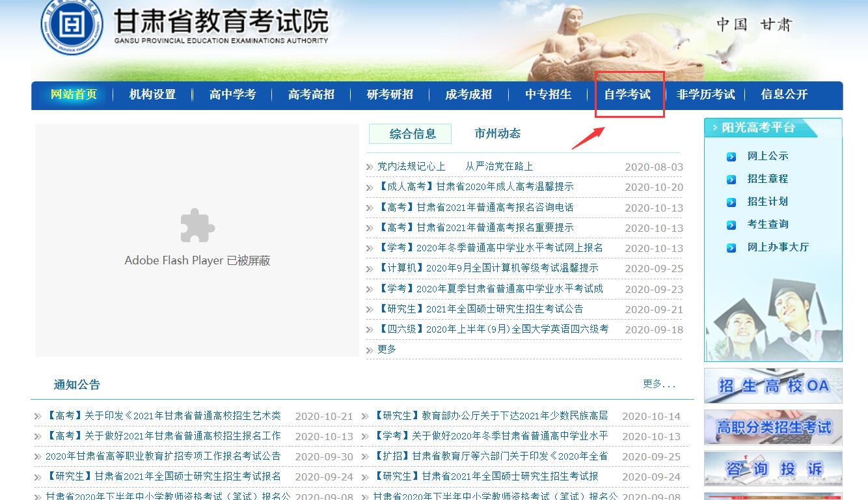Click arrow icon beside 招生计划
Image resolution: width=868 pixels, height=500 pixels.
tap(731, 202)
